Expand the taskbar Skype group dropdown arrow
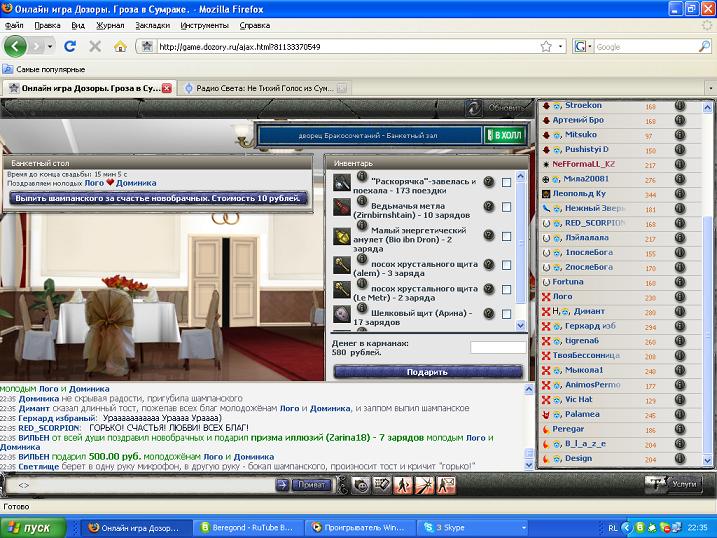The height and width of the screenshot is (538, 717). [524, 527]
